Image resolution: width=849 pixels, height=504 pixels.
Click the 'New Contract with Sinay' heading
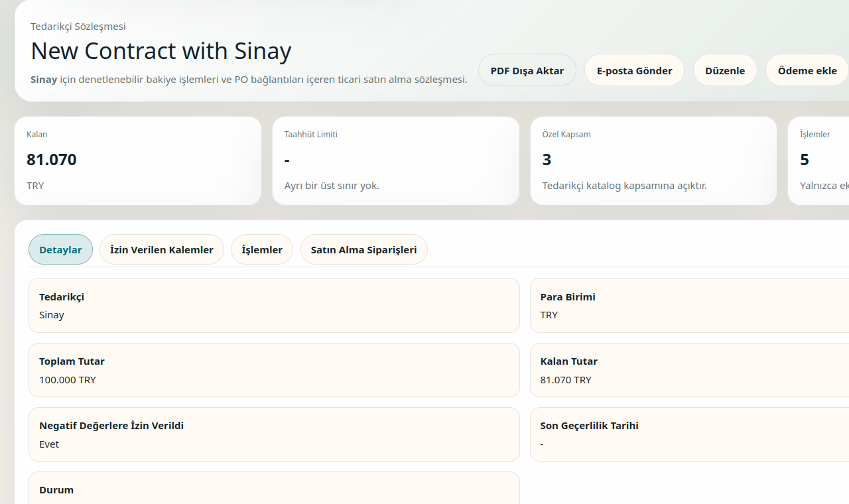tap(161, 51)
